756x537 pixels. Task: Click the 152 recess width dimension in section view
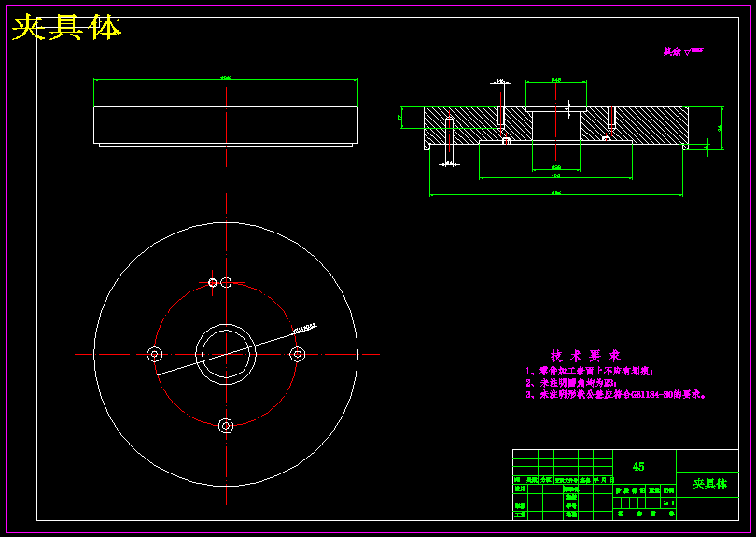tap(555, 176)
